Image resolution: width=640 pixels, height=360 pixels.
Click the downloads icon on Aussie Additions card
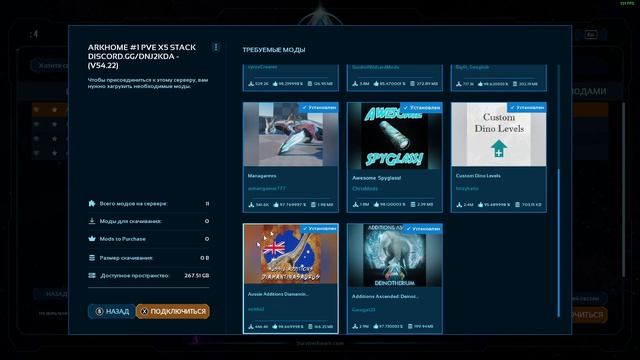point(251,327)
